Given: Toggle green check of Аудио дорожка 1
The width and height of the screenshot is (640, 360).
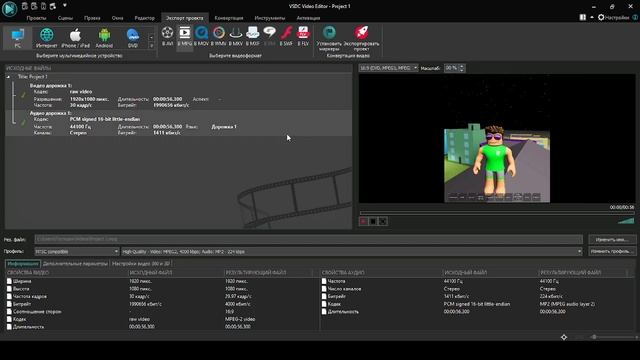Looking at the screenshot, I should click(23, 122).
